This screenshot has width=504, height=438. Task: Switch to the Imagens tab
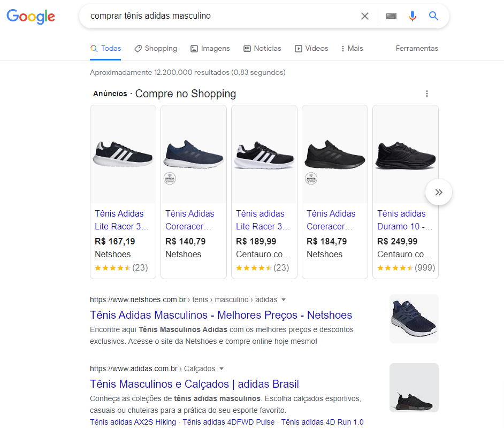click(x=210, y=49)
